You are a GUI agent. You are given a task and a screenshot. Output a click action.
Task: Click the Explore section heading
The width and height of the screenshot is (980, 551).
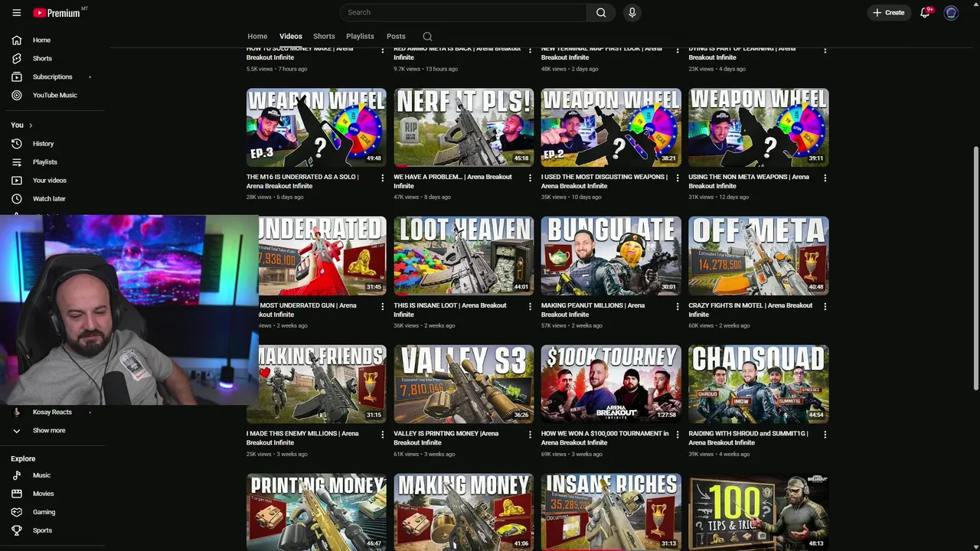click(23, 458)
